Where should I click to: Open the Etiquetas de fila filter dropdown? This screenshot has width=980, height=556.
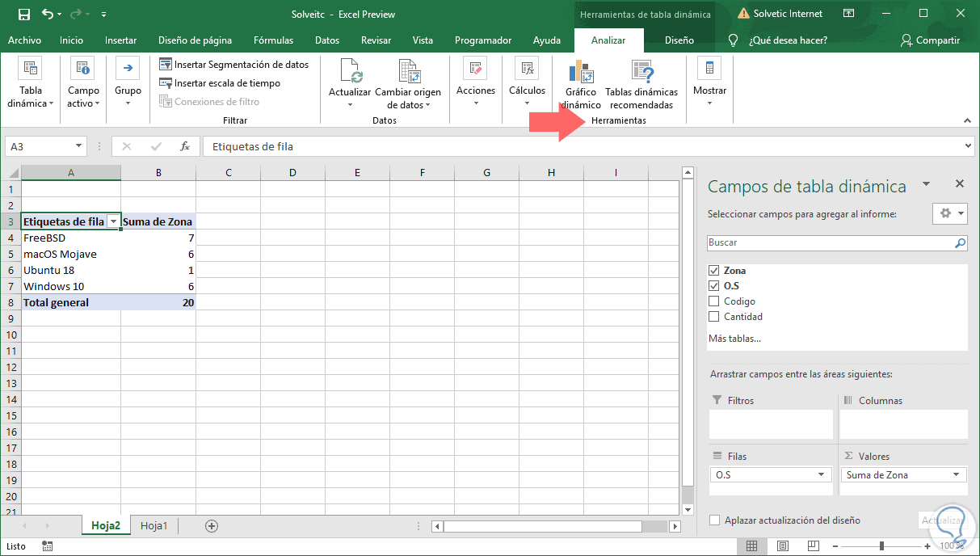[x=114, y=221]
